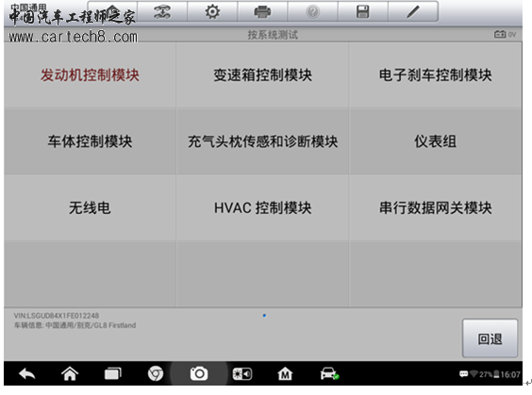Select 发动机控制模块 engine control module

tap(90, 74)
